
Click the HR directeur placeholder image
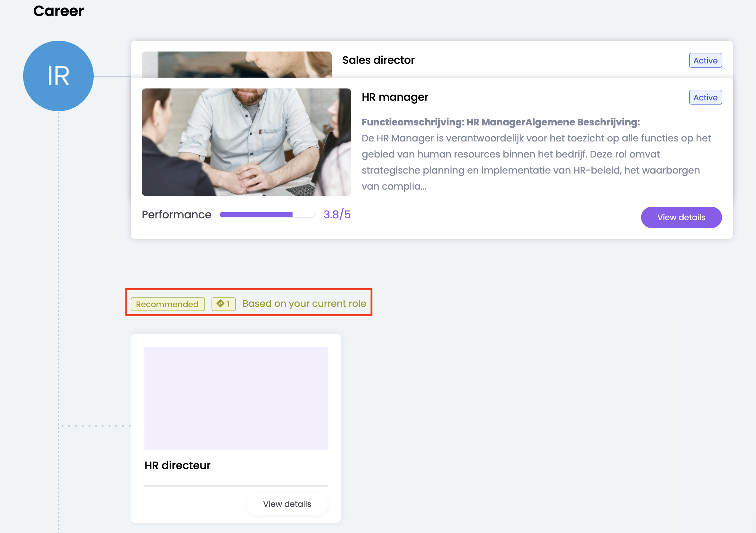(236, 398)
